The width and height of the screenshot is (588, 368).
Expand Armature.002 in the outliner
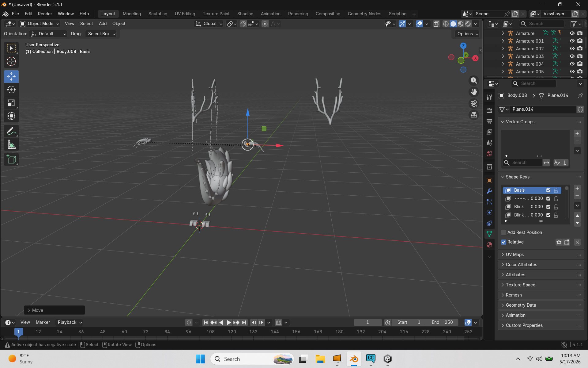503,48
